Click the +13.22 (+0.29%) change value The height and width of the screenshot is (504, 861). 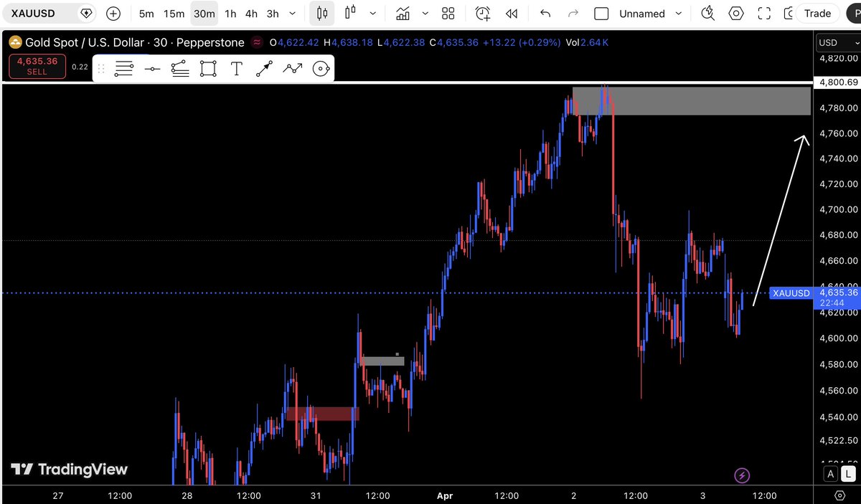click(x=521, y=43)
